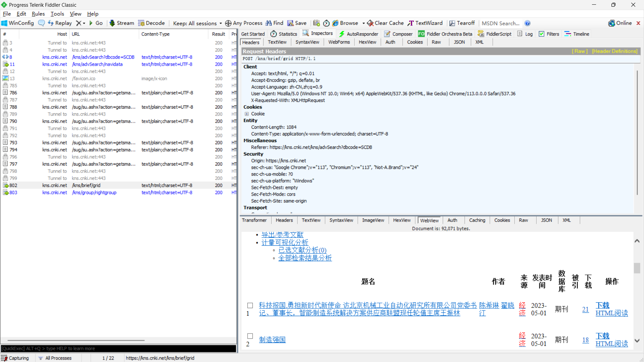The height and width of the screenshot is (362, 644).
Task: Open Fiddler Orchestra Beta tab
Action: (x=445, y=34)
